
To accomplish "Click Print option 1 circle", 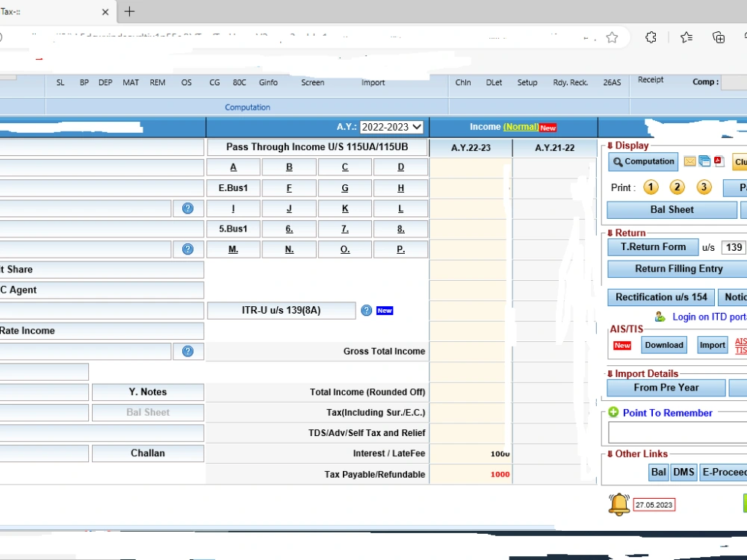I will [651, 187].
